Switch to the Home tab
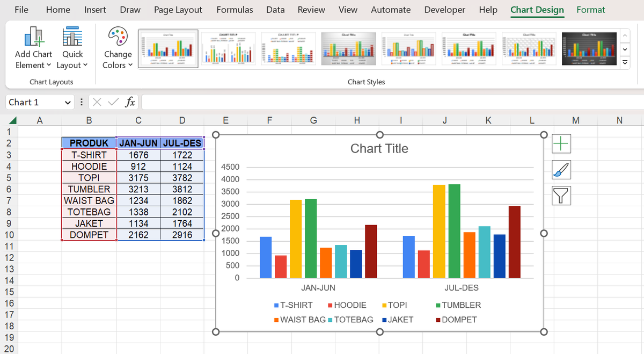This screenshot has width=644, height=354. click(x=58, y=10)
